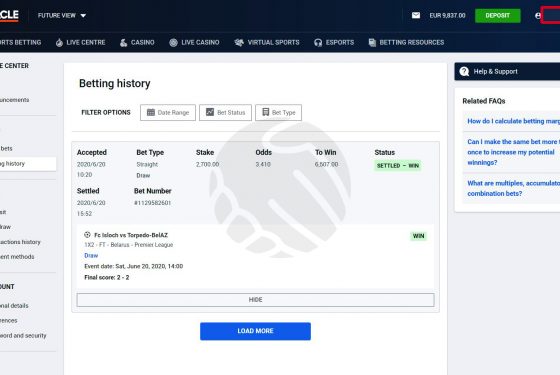The image size is (560, 375).
Task: Click the Betting Resources document icon
Action: click(372, 42)
